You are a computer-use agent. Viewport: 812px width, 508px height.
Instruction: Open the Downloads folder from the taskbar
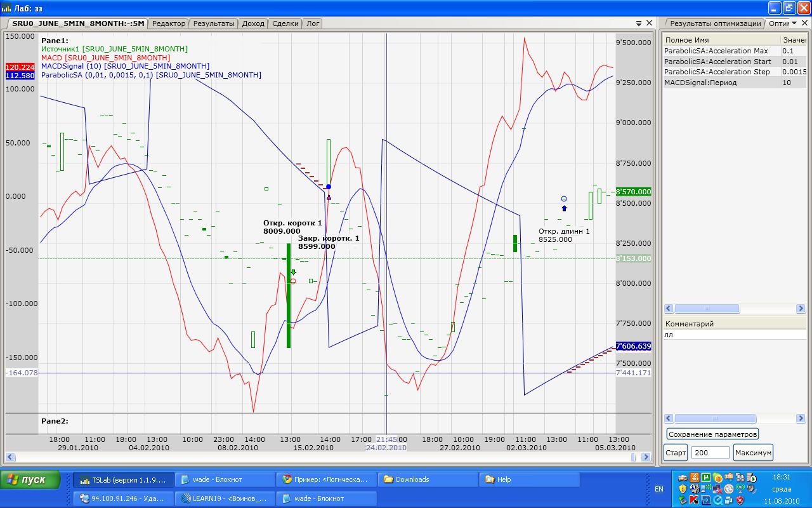pyautogui.click(x=427, y=479)
